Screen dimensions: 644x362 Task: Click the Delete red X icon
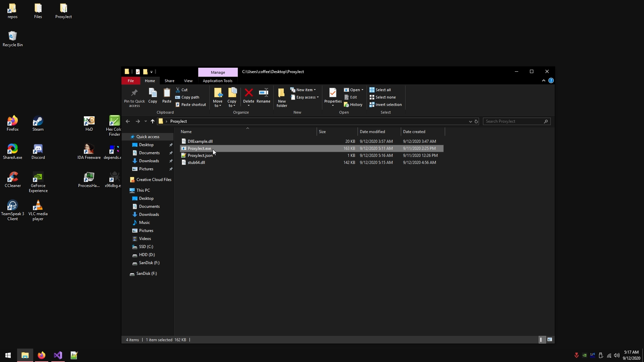click(x=249, y=93)
